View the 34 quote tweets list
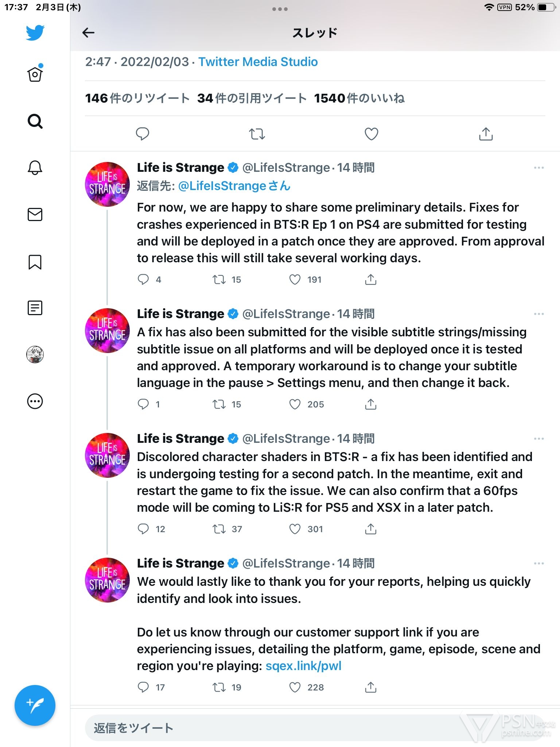The width and height of the screenshot is (560, 747). click(x=252, y=98)
